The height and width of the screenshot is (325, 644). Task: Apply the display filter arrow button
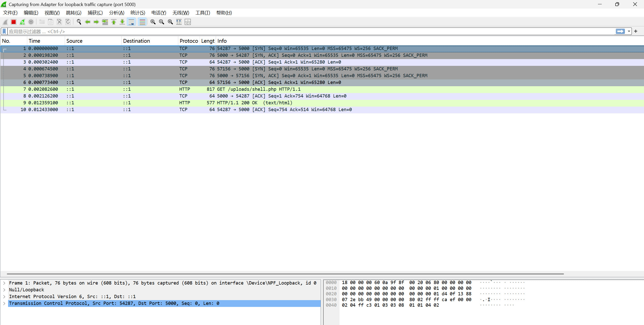point(620,31)
